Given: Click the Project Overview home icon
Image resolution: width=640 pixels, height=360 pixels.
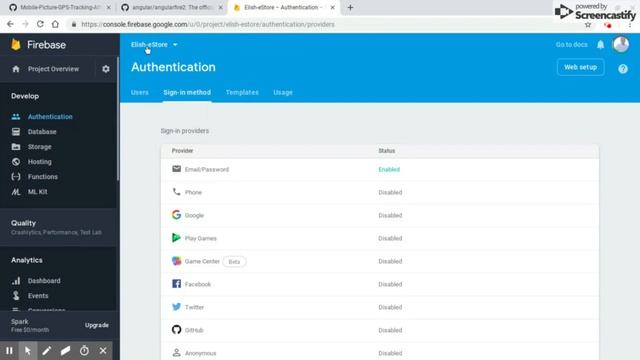Looking at the screenshot, I should [16, 69].
